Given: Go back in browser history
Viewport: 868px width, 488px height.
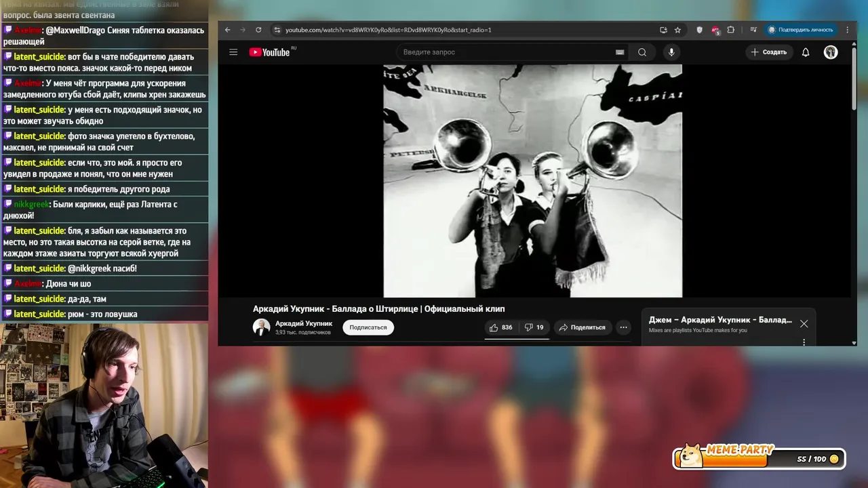Looking at the screenshot, I should 228,30.
